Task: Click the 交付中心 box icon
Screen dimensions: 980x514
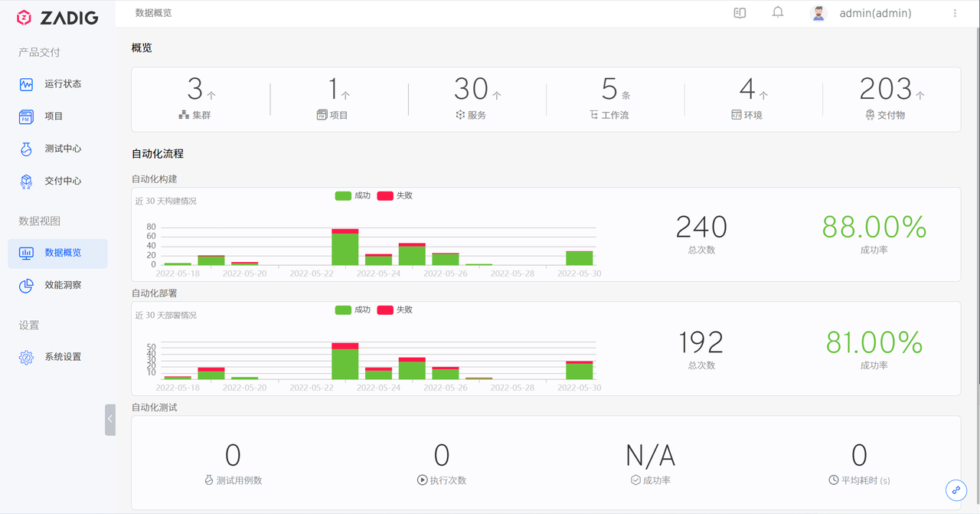Action: click(x=26, y=182)
